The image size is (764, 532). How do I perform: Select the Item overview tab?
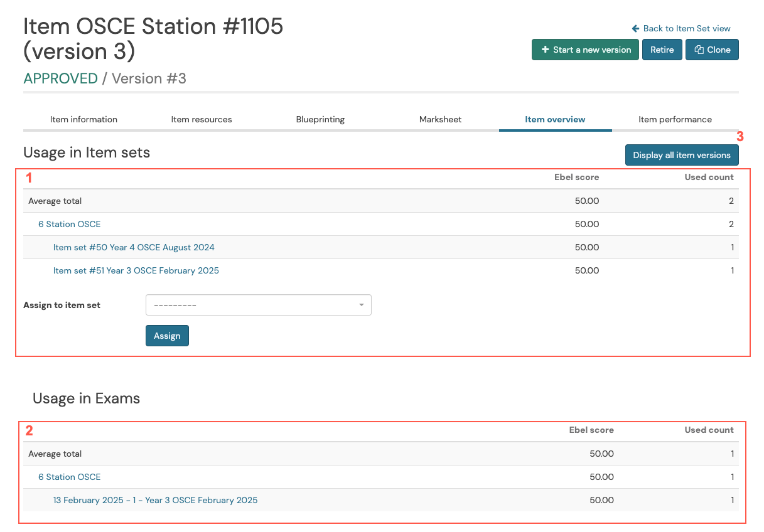tap(555, 119)
